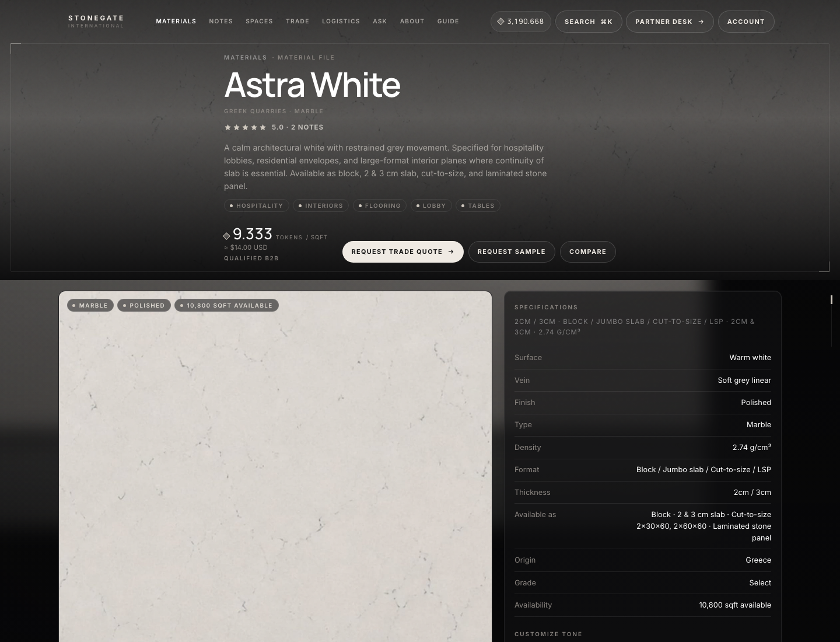The width and height of the screenshot is (840, 642).
Task: Navigate to Logistics in the top menu
Action: click(x=341, y=22)
